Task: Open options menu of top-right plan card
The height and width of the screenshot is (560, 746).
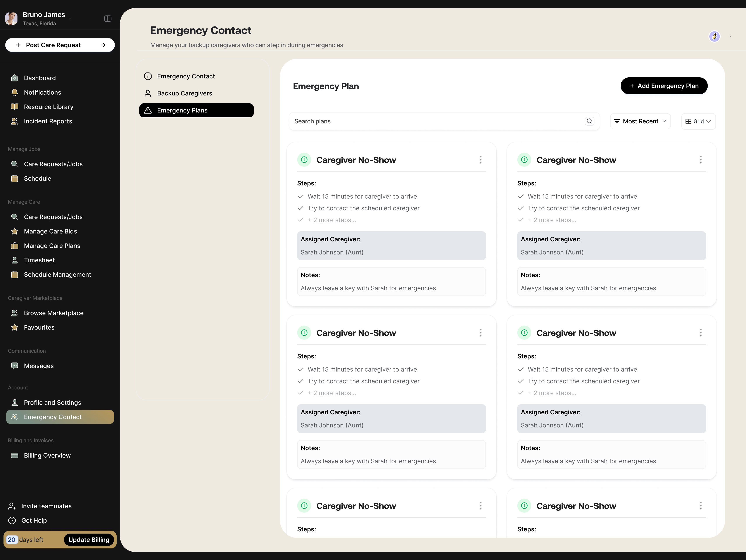Action: click(x=701, y=160)
